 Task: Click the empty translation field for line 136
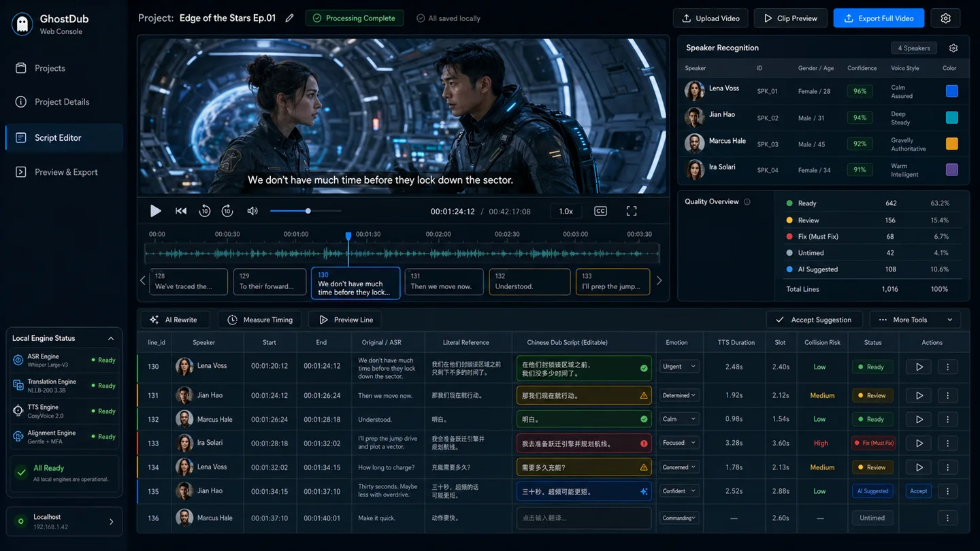584,518
